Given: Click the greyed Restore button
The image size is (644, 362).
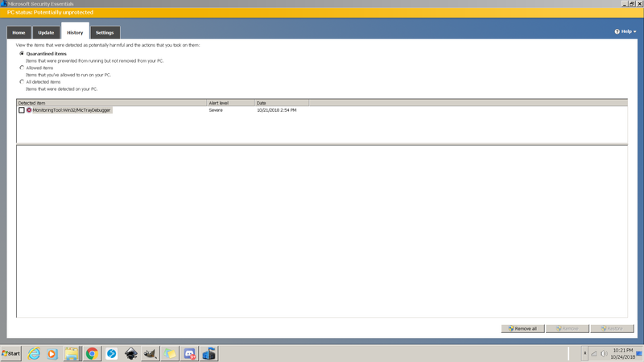Looking at the screenshot, I should (x=612, y=328).
